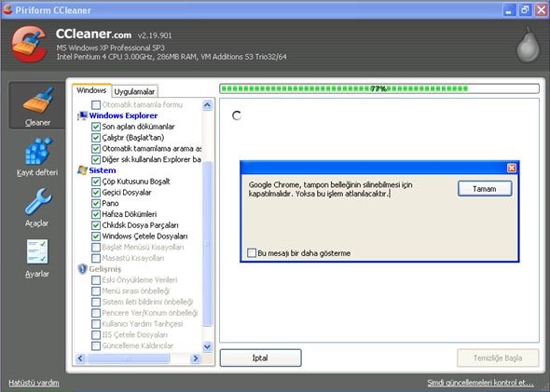Open the Cleaner section icon
The height and width of the screenshot is (392, 550).
(x=37, y=101)
